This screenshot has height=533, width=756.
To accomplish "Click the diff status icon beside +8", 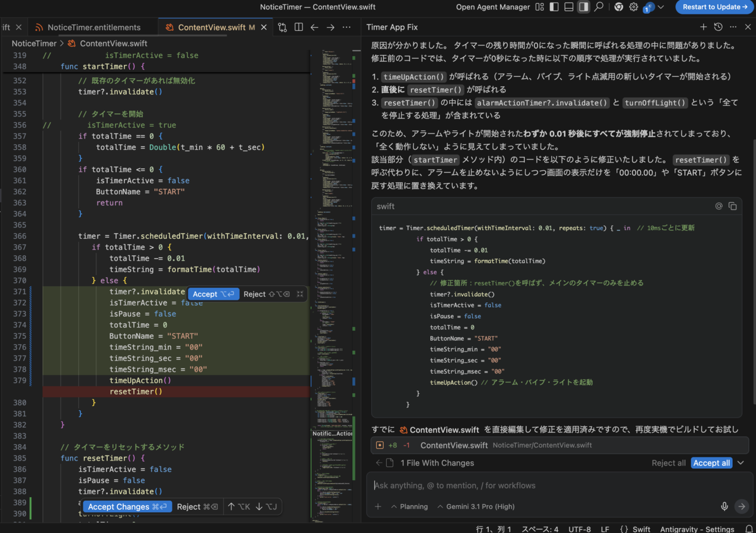I will point(379,445).
